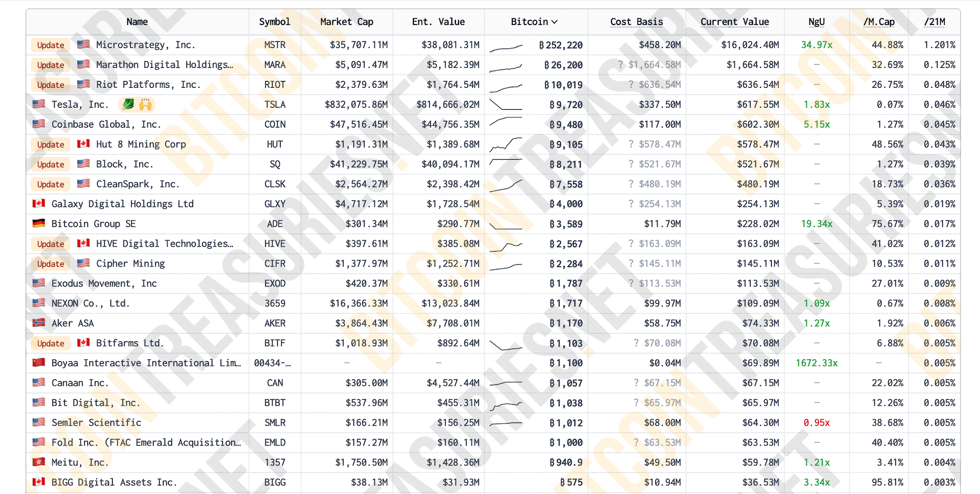Sort by the NgU column header

(817, 22)
